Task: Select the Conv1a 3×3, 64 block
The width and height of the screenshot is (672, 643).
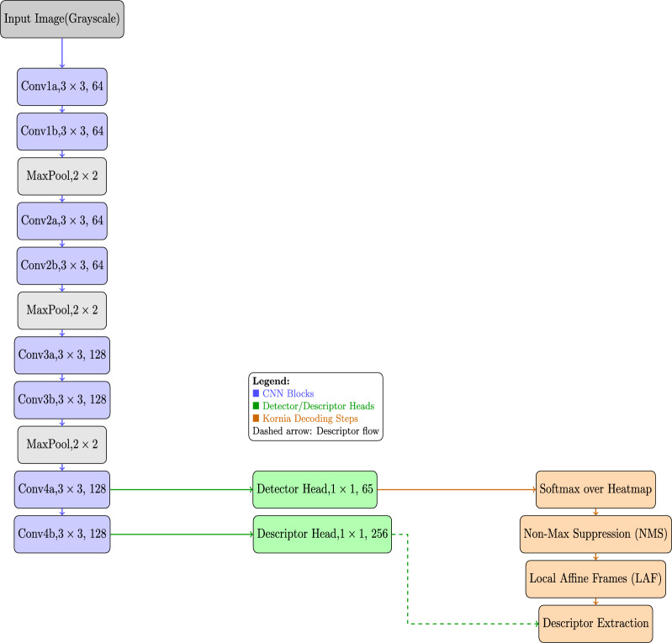Action: [x=62, y=87]
